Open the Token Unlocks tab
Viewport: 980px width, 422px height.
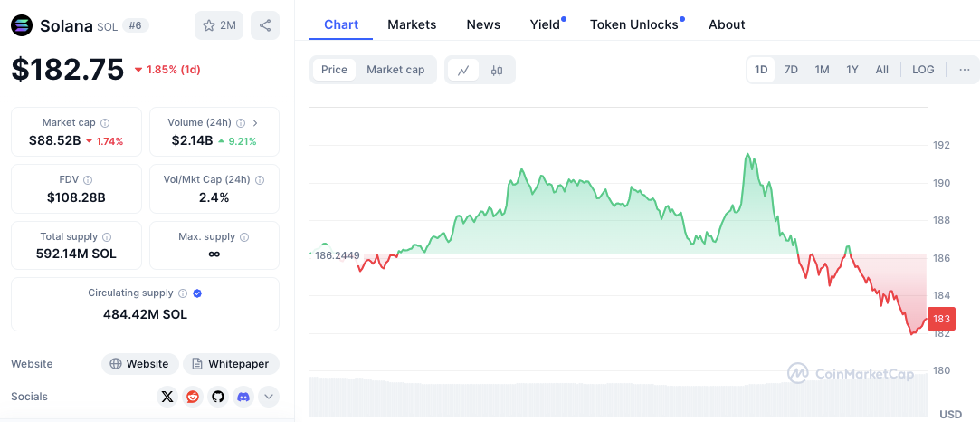click(x=634, y=24)
